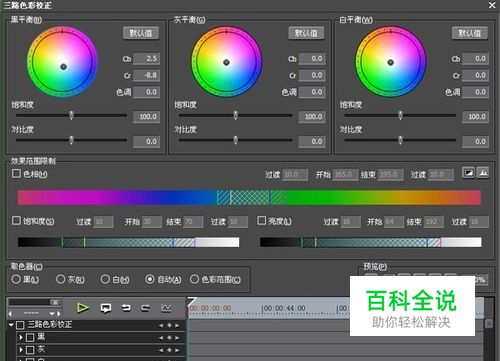Screen dimensions: 500x361
Task: Click the histogram display icon
Action: (483, 173)
